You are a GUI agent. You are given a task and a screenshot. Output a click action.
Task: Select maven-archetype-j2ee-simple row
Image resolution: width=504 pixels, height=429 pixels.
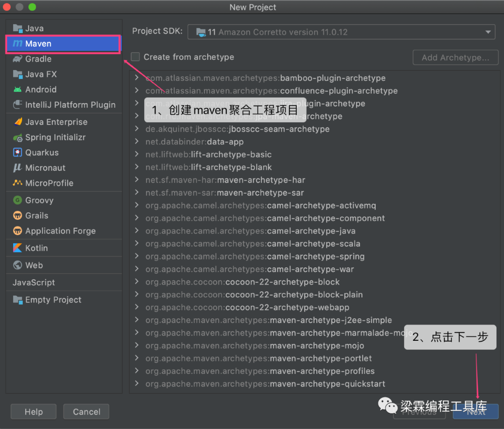[315, 320]
